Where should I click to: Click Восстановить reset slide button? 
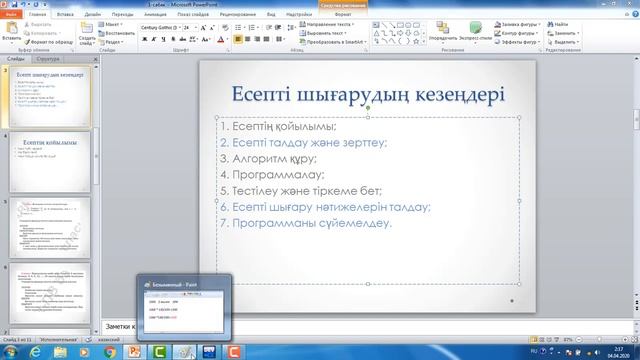pyautogui.click(x=116, y=33)
